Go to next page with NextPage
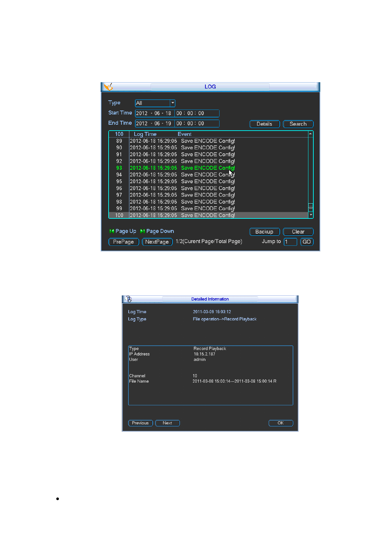 point(157,242)
